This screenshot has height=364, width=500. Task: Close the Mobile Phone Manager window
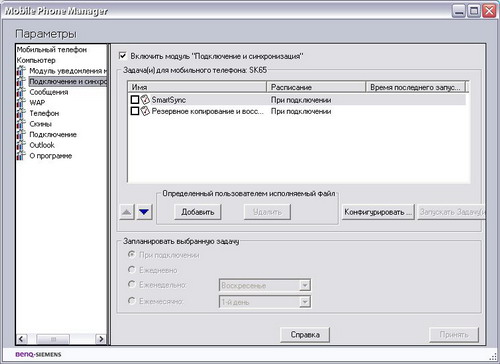[x=489, y=11]
